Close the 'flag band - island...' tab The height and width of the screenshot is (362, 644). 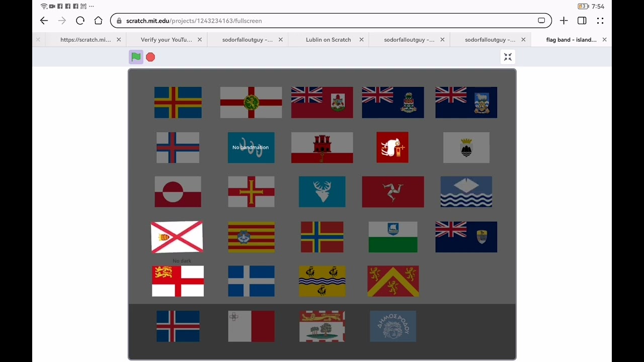point(604,40)
